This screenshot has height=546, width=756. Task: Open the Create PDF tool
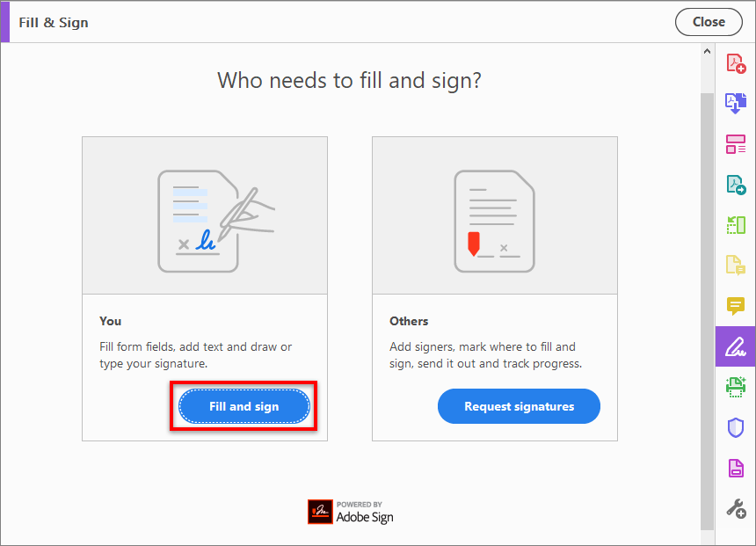click(x=737, y=62)
